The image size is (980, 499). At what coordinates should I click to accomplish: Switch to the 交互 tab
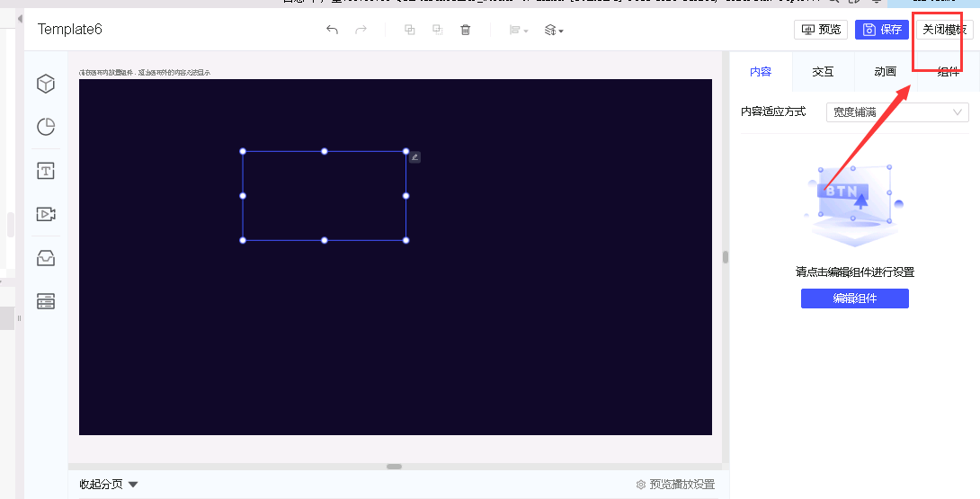(824, 72)
